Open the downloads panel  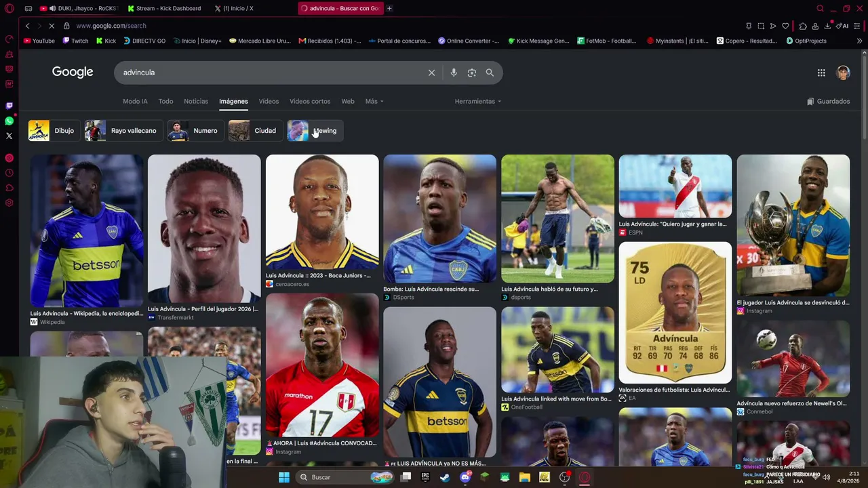click(x=827, y=26)
